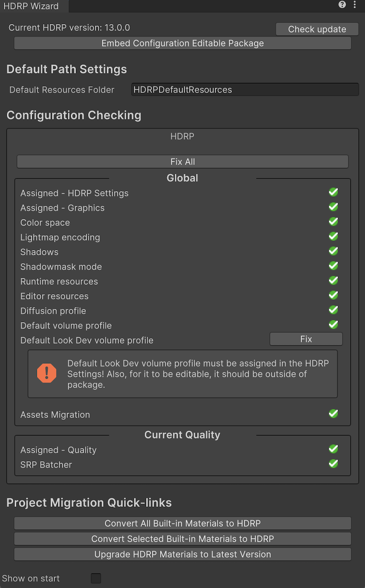Click Embed Configuration Editable Package button
Screen dimensions: 365x588
[182, 43]
